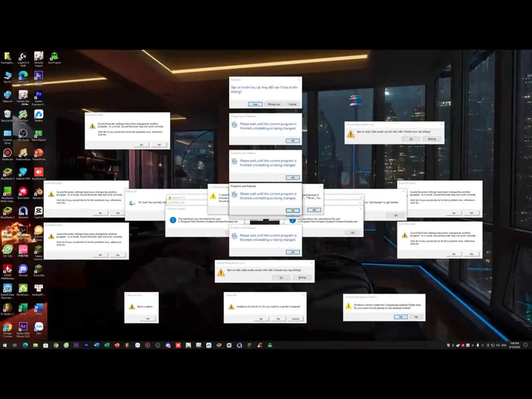The height and width of the screenshot is (399, 532).
Task: Open the Riot Client desktop shortcut
Action: [x=23, y=193]
